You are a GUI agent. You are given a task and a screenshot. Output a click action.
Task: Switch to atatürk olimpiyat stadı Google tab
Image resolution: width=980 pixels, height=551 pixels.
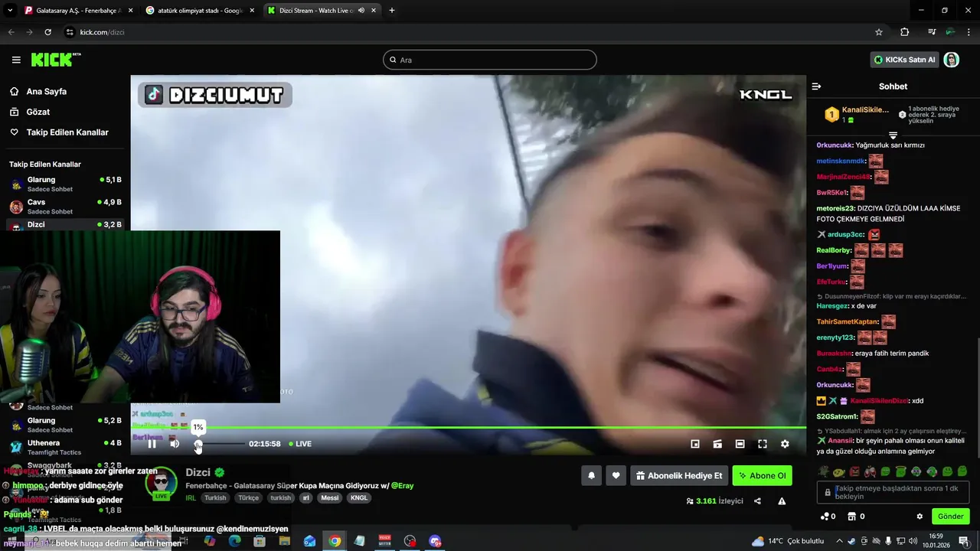[199, 11]
